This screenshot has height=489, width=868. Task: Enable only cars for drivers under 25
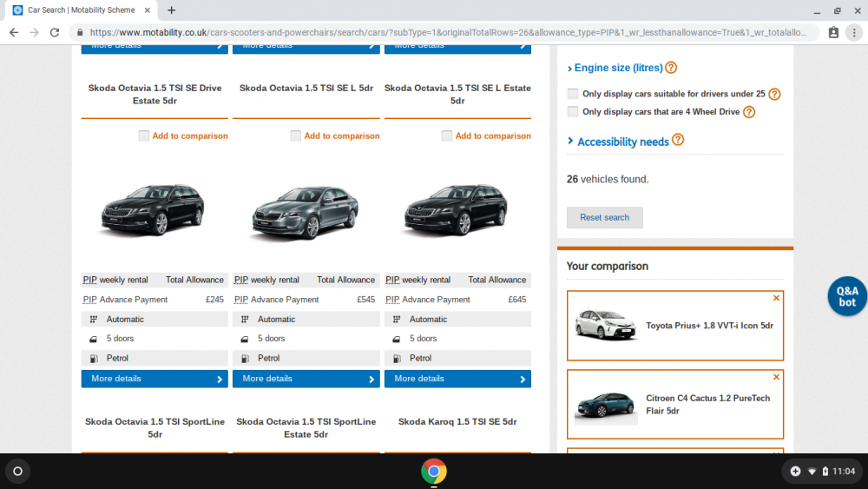point(573,94)
